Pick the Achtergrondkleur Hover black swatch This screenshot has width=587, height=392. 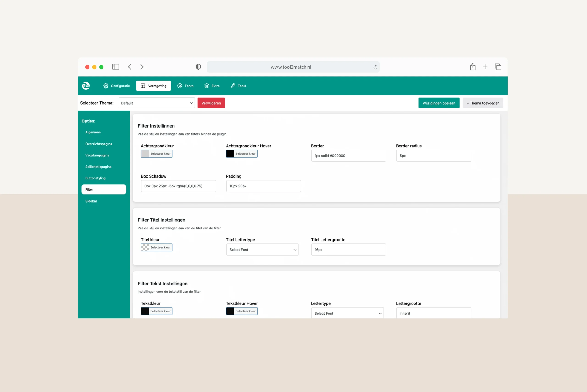[x=230, y=154]
